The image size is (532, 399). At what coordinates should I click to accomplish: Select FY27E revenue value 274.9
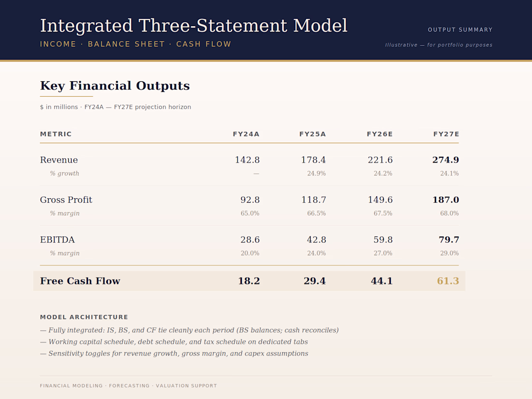coord(445,160)
